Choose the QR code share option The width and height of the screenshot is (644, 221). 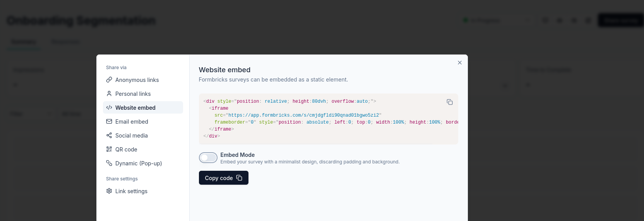coord(126,150)
